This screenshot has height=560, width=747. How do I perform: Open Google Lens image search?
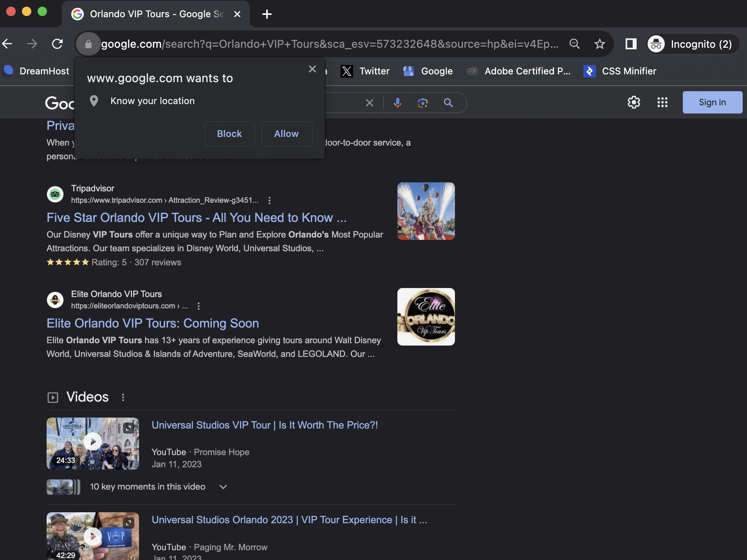point(422,103)
